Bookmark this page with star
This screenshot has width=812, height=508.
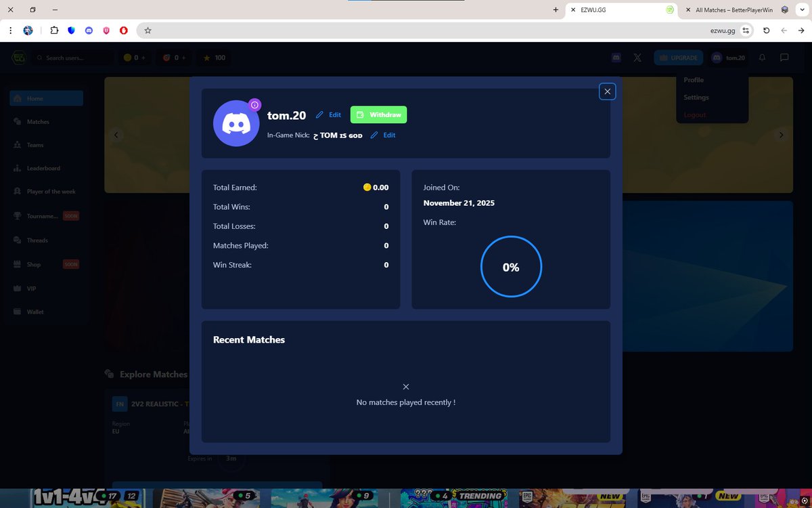click(148, 30)
